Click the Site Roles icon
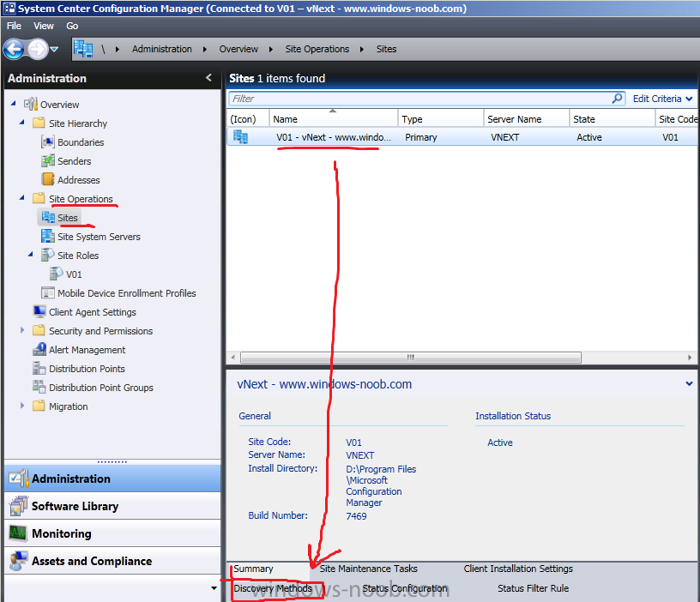Viewport: 700px width, 602px height. click(47, 255)
